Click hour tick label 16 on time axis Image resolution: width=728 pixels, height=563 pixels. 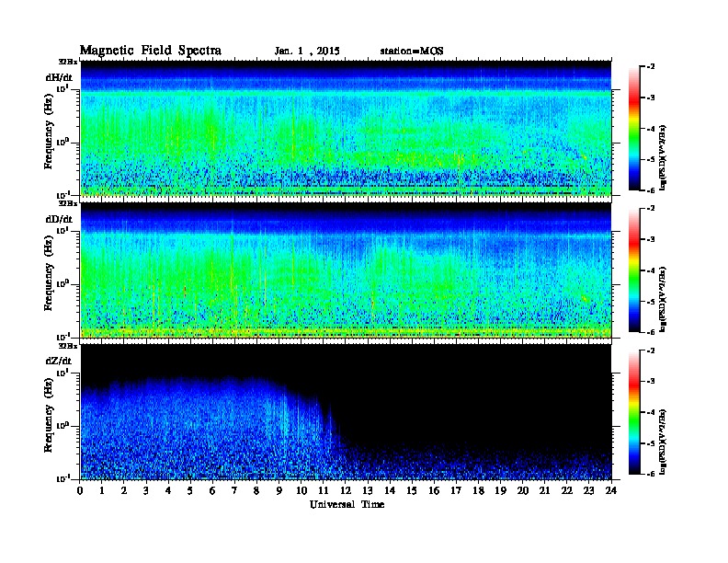coord(434,491)
